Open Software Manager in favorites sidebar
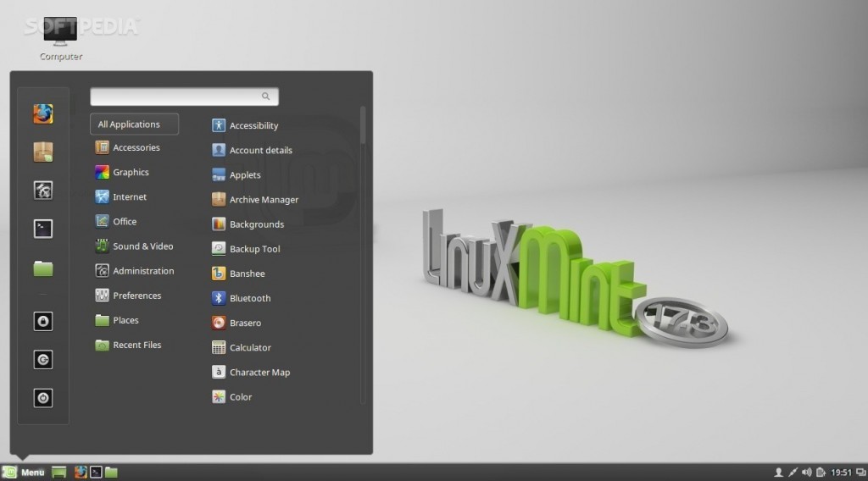 (x=43, y=152)
